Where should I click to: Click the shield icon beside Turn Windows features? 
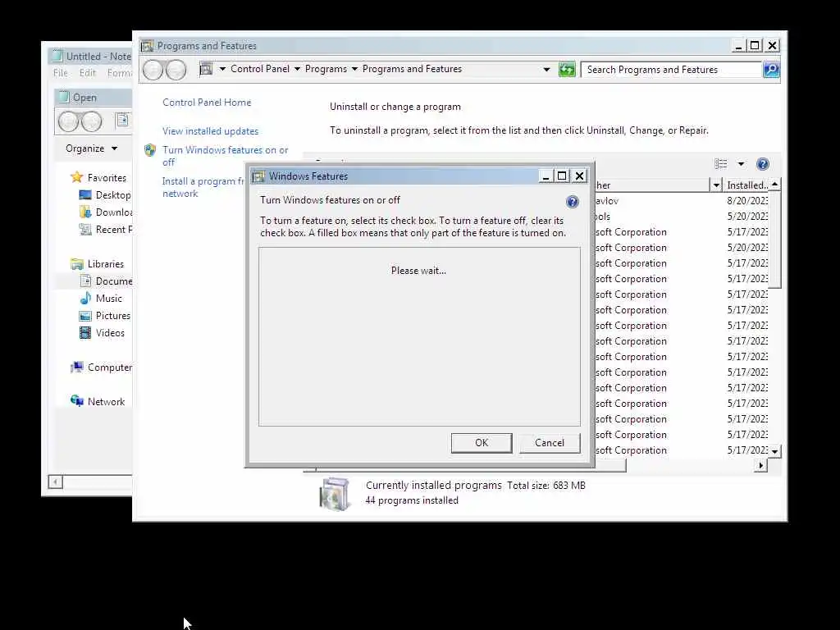150,150
